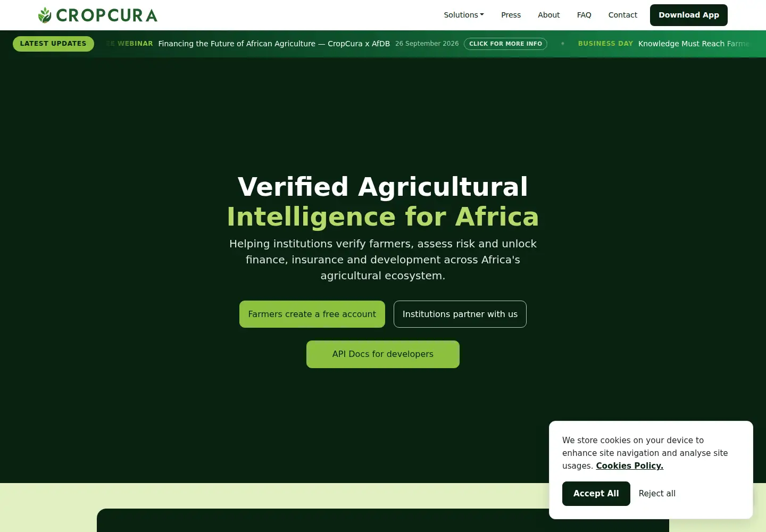766x532 pixels.
Task: Click Farmers create a free account
Action: (312, 314)
